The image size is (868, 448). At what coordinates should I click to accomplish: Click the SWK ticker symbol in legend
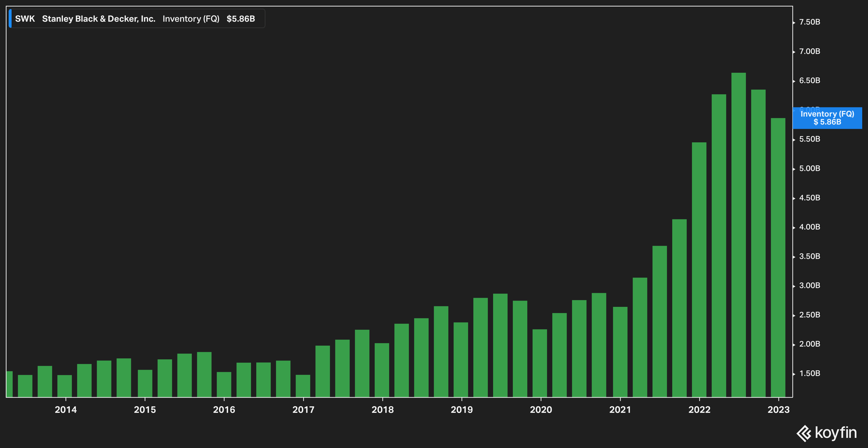(x=25, y=19)
